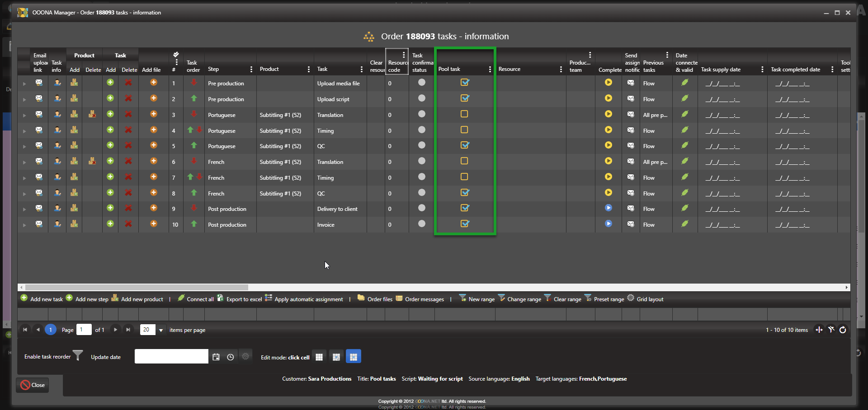Open the Pool task column options menu
Viewport: 868px width, 410px height.
click(x=490, y=69)
